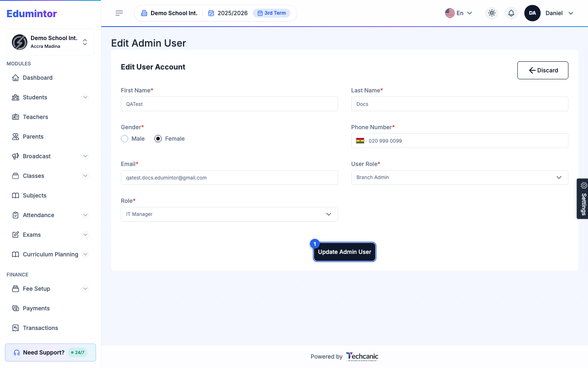Viewport: 588px width, 368px height.
Task: Click the Teachers sidebar icon
Action: click(x=16, y=117)
